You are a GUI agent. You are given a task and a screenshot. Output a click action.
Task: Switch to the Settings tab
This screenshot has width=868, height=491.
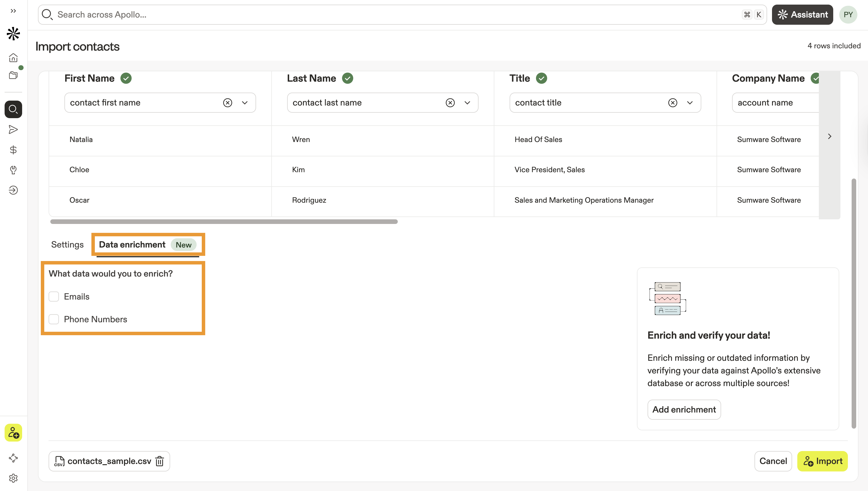coord(67,244)
